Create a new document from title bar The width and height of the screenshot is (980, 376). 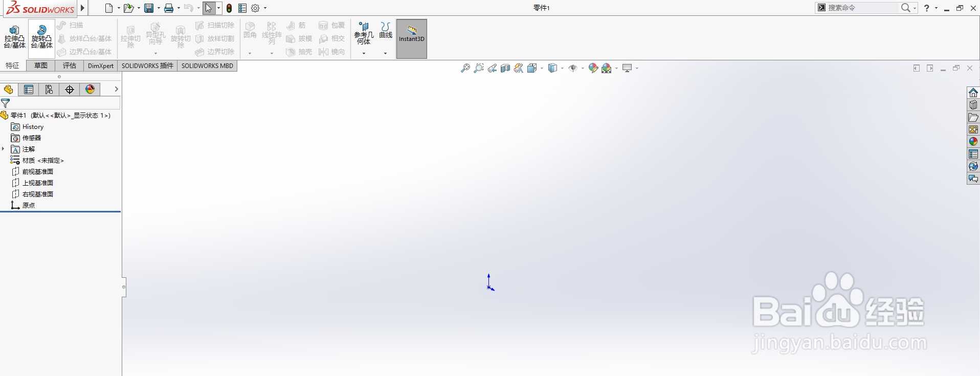click(x=109, y=8)
